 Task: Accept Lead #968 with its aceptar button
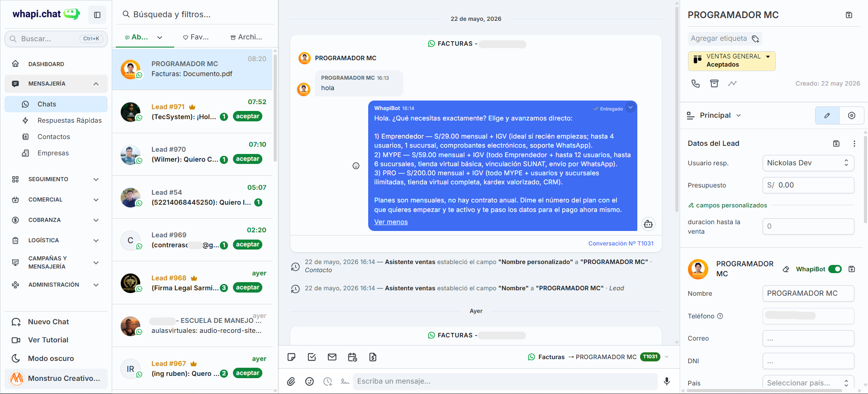pyautogui.click(x=247, y=288)
